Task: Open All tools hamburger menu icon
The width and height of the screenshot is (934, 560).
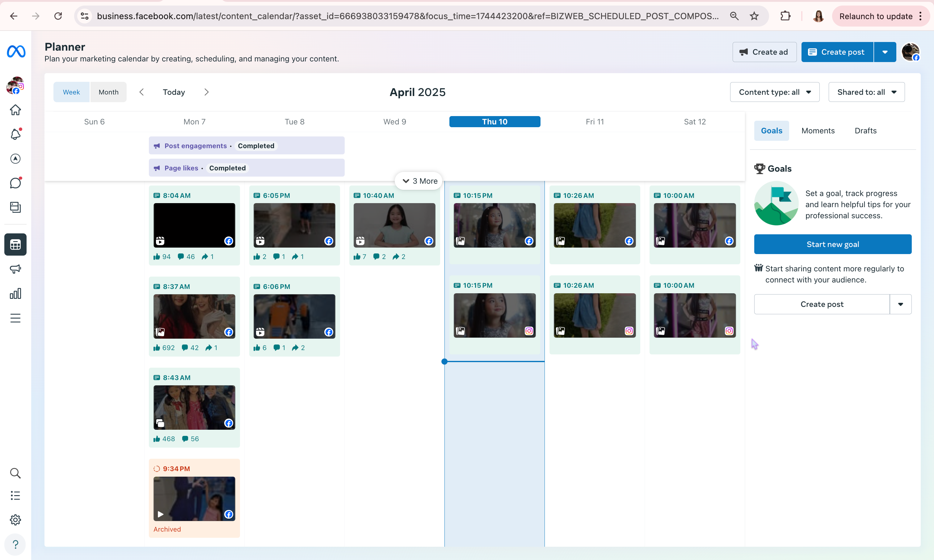Action: click(15, 318)
